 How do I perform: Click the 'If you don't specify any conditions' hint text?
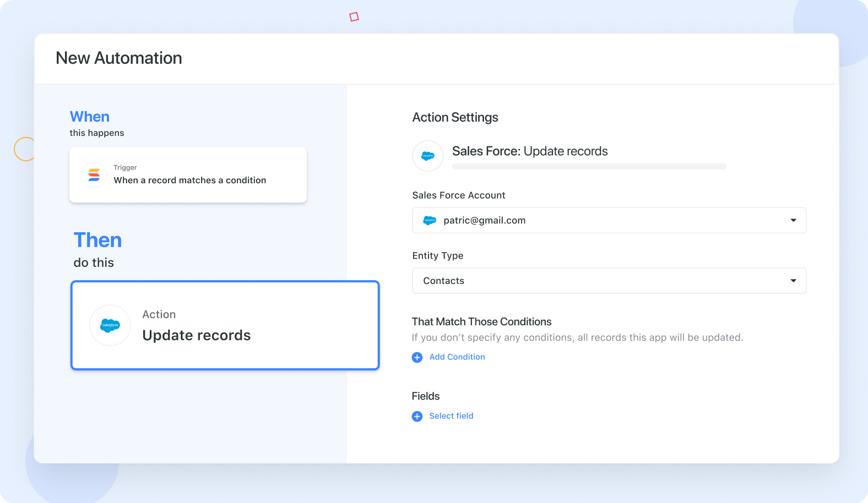click(x=578, y=337)
